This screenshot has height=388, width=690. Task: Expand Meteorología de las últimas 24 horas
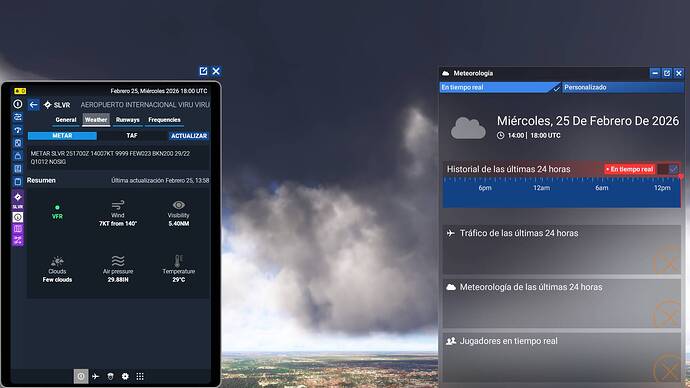[x=562, y=303]
